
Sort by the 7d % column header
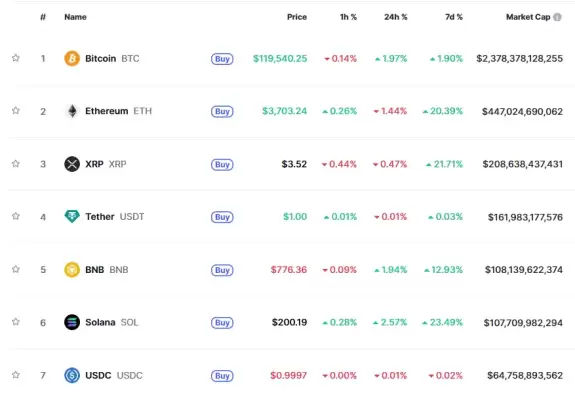click(x=454, y=17)
